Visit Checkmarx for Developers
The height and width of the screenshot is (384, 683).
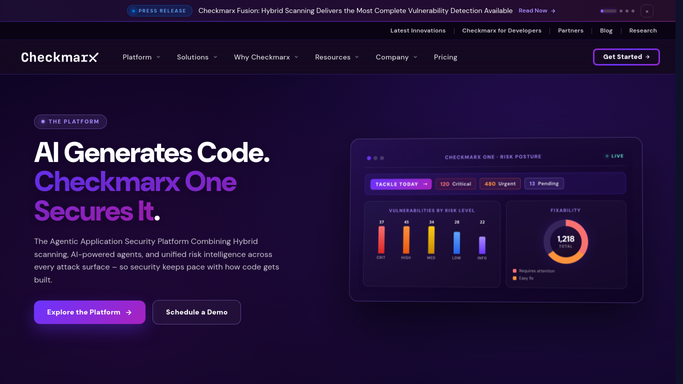tap(501, 30)
